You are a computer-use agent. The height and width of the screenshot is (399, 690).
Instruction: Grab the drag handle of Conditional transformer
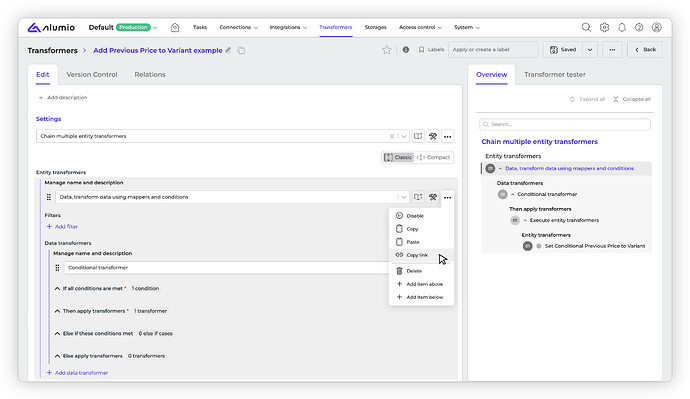[x=57, y=267]
